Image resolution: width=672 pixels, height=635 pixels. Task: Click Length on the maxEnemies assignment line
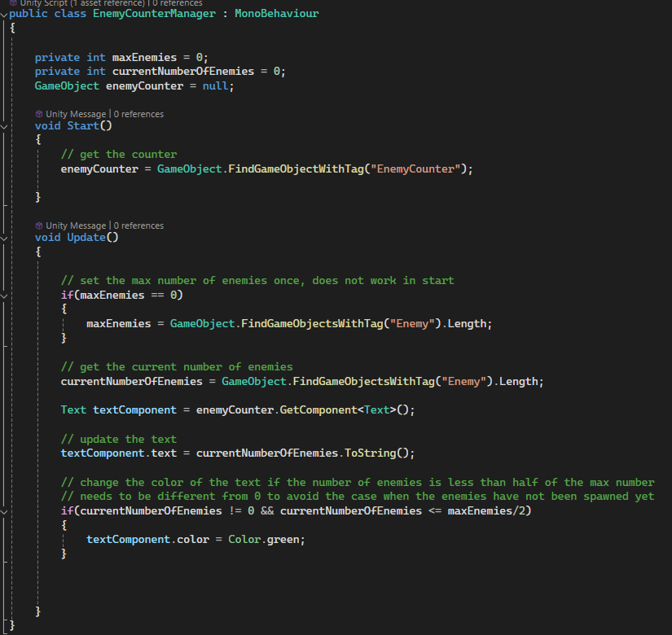(468, 323)
